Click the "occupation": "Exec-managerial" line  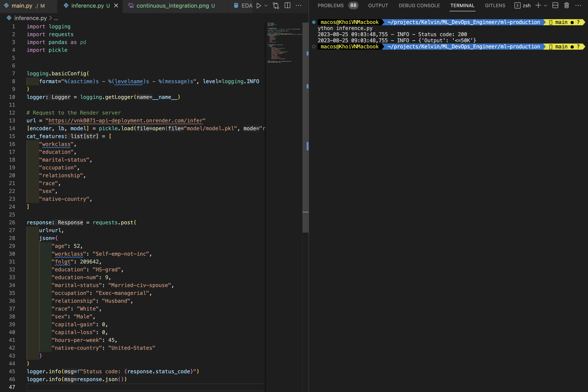tap(102, 293)
